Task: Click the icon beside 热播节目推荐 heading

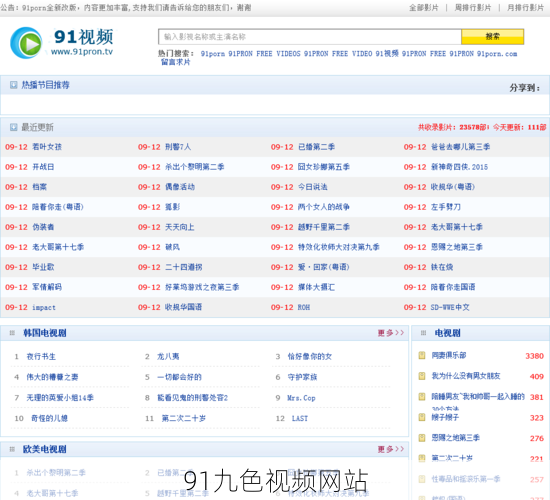Action: [x=13, y=85]
